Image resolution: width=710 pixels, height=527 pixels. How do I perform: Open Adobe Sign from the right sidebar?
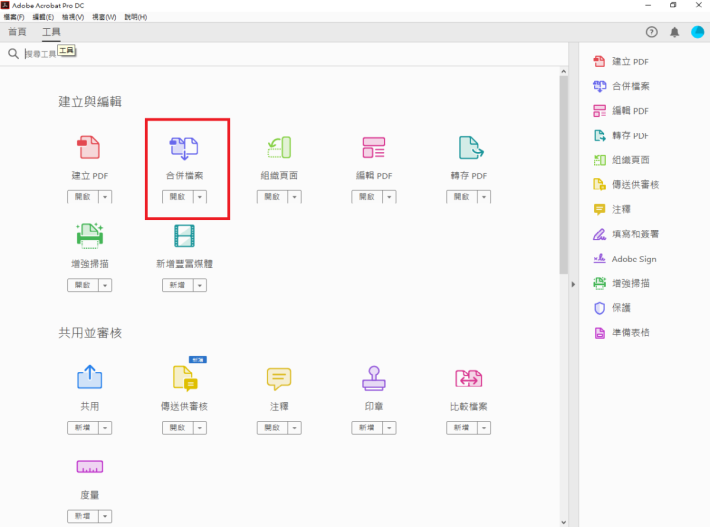click(x=624, y=259)
